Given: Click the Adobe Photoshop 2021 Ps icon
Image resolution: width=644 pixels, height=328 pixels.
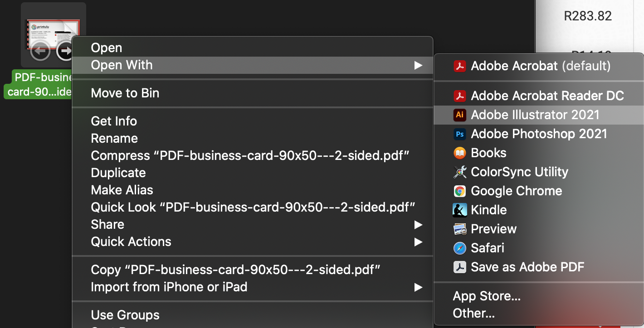Looking at the screenshot, I should point(460,134).
